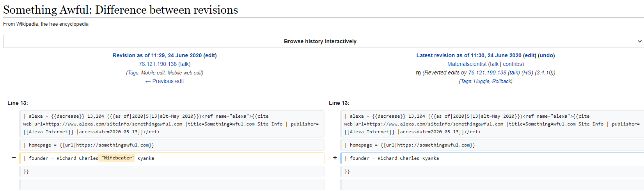Click minus marker on removed founder line
Screen dimensions: 644x191
(14, 158)
